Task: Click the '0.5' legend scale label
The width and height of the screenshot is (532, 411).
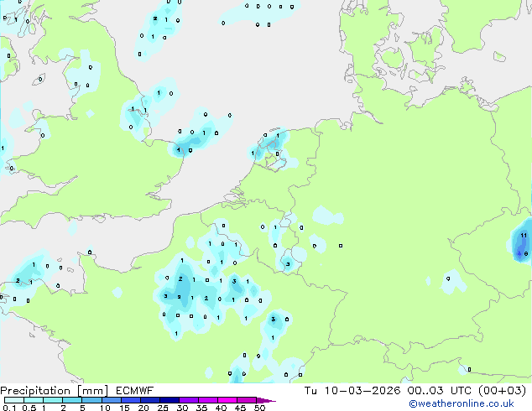Action: pos(29,408)
